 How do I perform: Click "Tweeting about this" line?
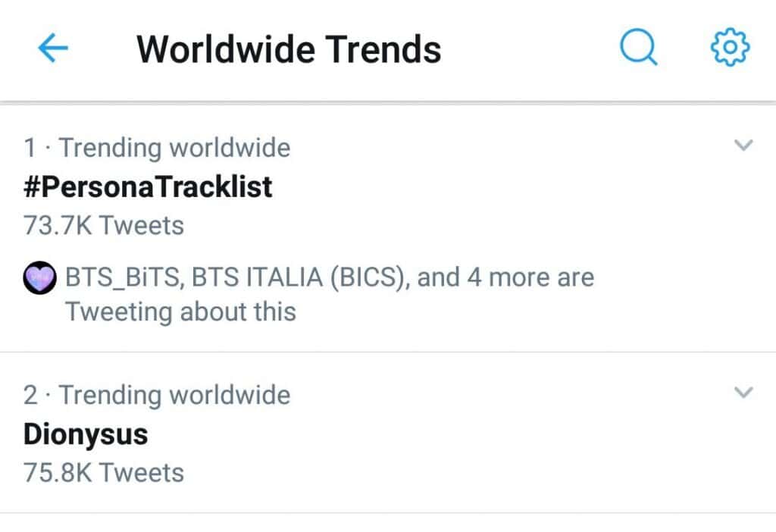tap(180, 311)
